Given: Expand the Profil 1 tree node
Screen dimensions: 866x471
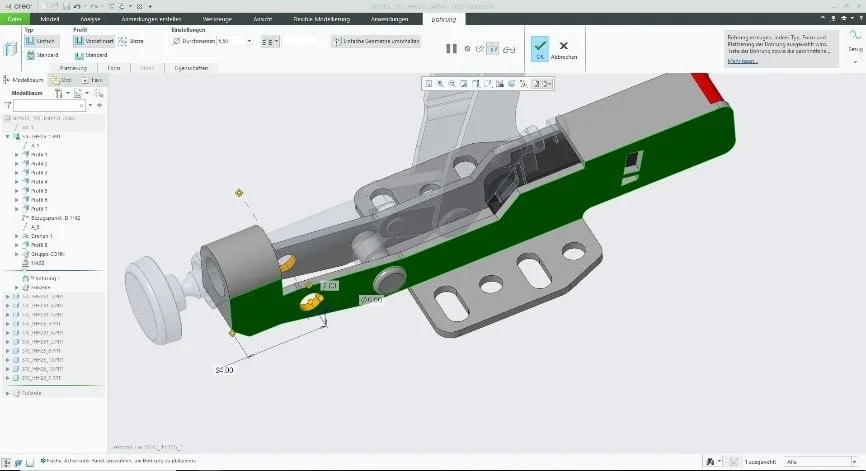Looking at the screenshot, I should click(16, 155).
